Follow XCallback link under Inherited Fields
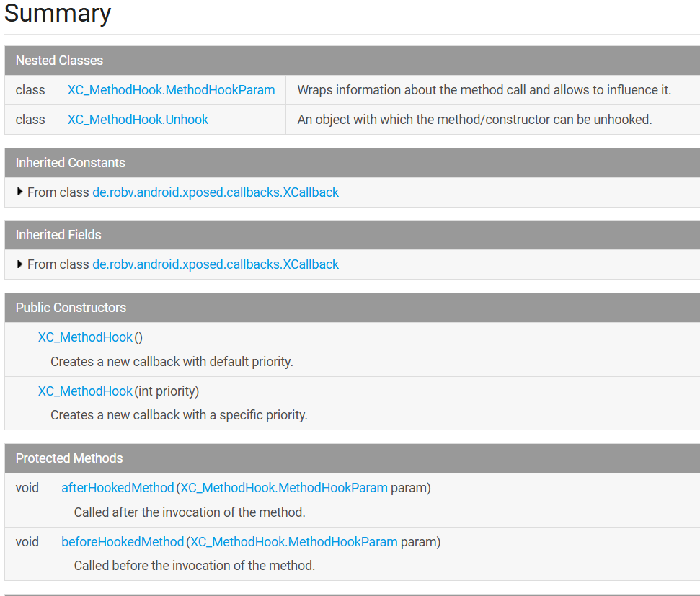This screenshot has width=700, height=596. 216,264
